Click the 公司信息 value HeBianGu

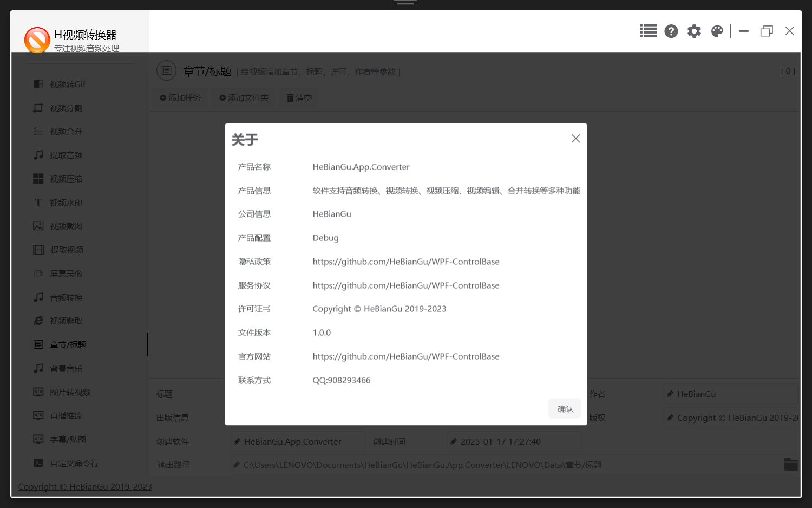tap(332, 214)
